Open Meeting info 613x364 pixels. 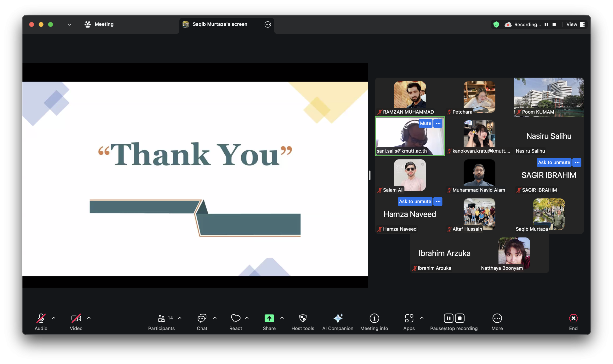point(374,318)
